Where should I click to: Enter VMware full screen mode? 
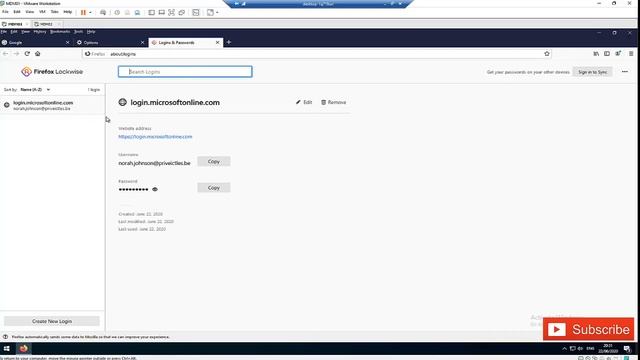pos(171,13)
